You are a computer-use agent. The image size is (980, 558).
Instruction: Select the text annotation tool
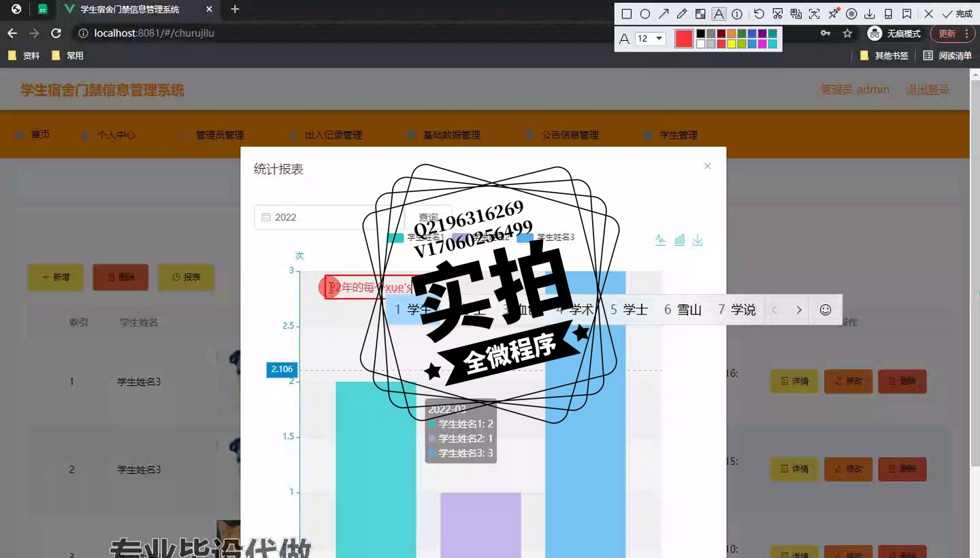[719, 14]
